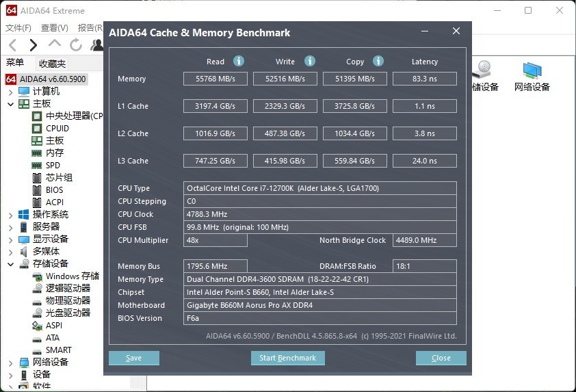576x392 pixels.
Task: Open the 芯片组 chipset entry
Action: (x=59, y=178)
